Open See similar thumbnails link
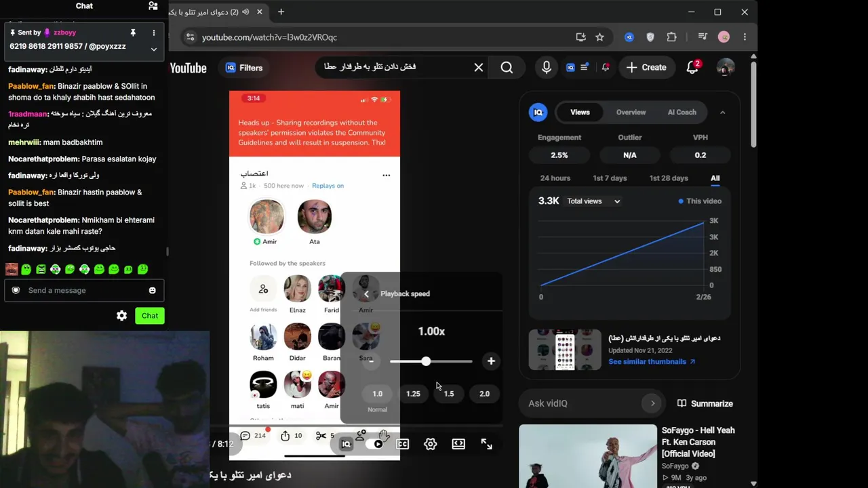The image size is (868, 488). 652,362
